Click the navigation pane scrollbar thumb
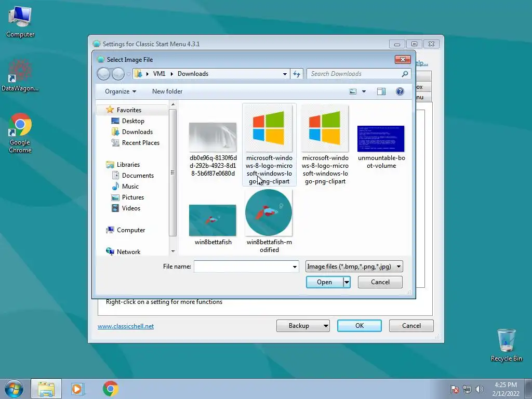Image resolution: width=532 pixels, height=399 pixels. point(173,172)
